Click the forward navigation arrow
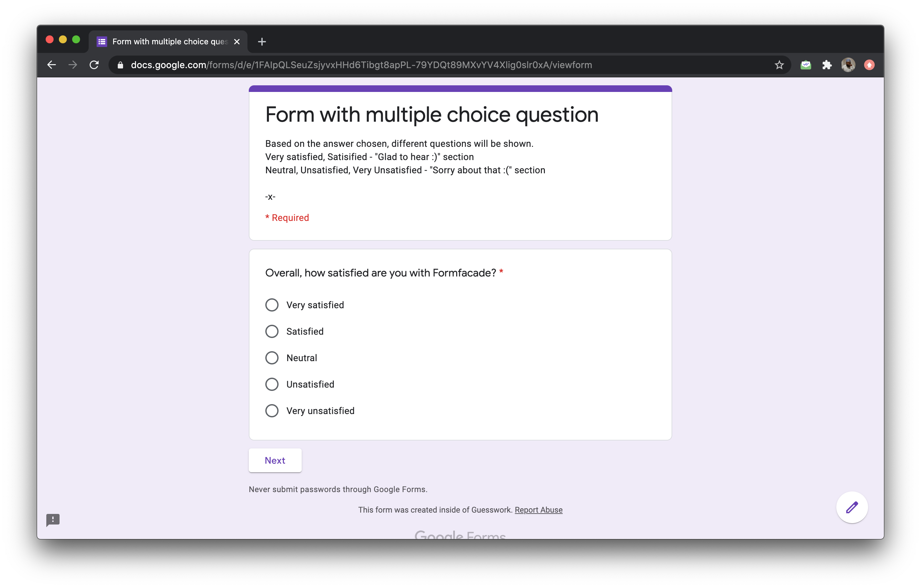The width and height of the screenshot is (921, 588). tap(73, 65)
